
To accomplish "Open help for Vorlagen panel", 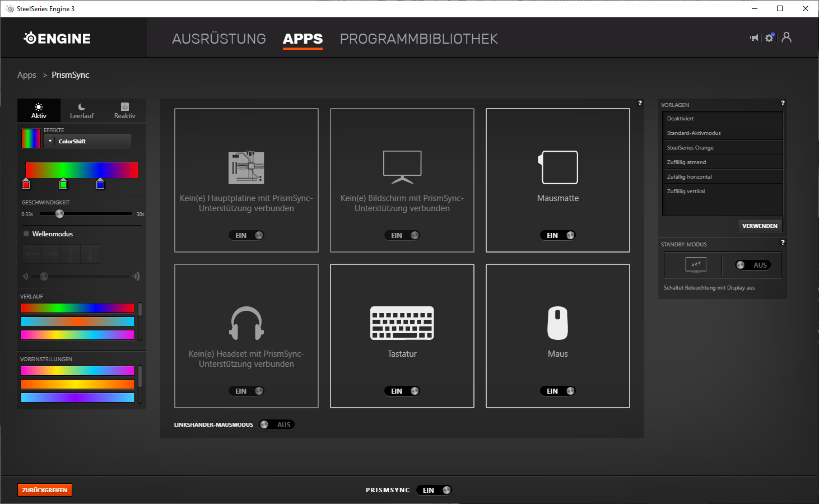I will (x=783, y=103).
